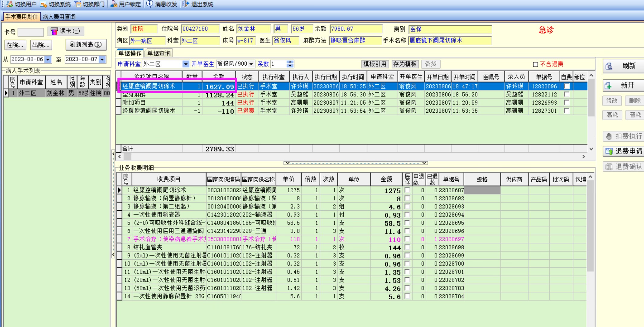The height and width of the screenshot is (327, 644).
Task: Open the start date 2023-08-06 dropdown
Action: pyautogui.click(x=48, y=60)
